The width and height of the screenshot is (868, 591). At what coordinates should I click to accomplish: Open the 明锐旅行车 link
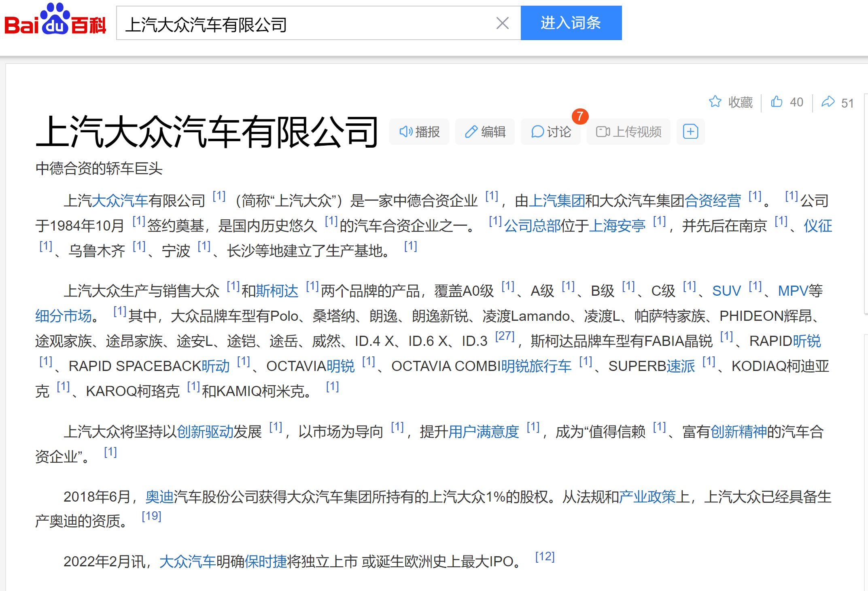tap(537, 366)
